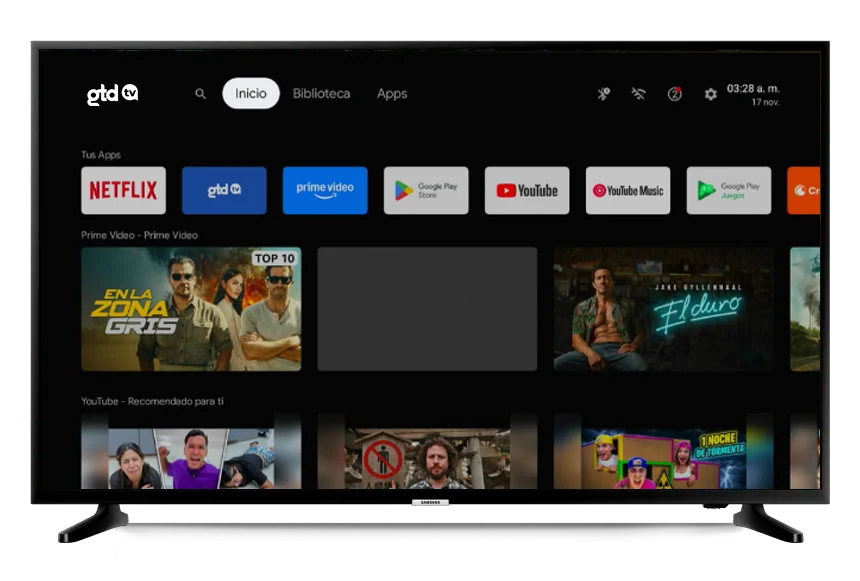Click YouTube - Recomendado para ti heading

152,401
